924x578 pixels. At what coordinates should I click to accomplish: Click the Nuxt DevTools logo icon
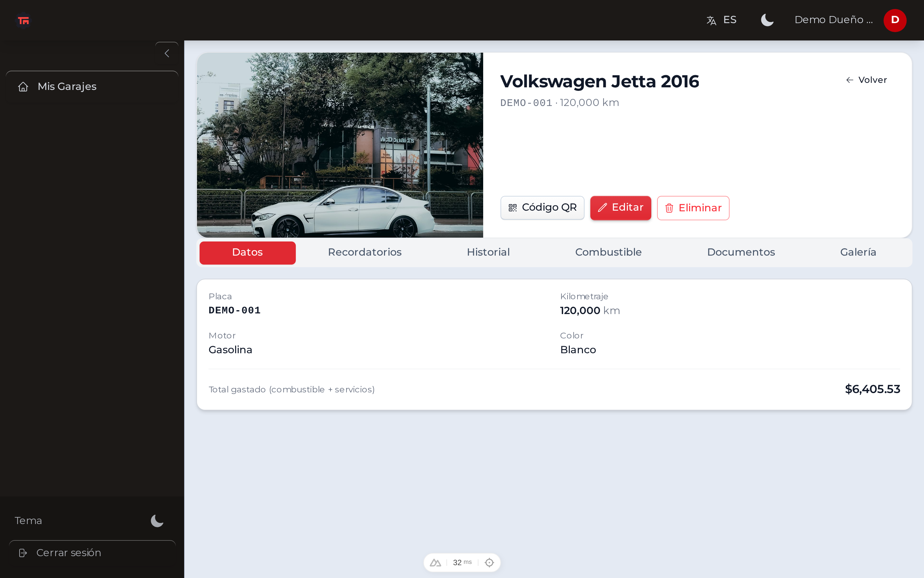tap(435, 562)
